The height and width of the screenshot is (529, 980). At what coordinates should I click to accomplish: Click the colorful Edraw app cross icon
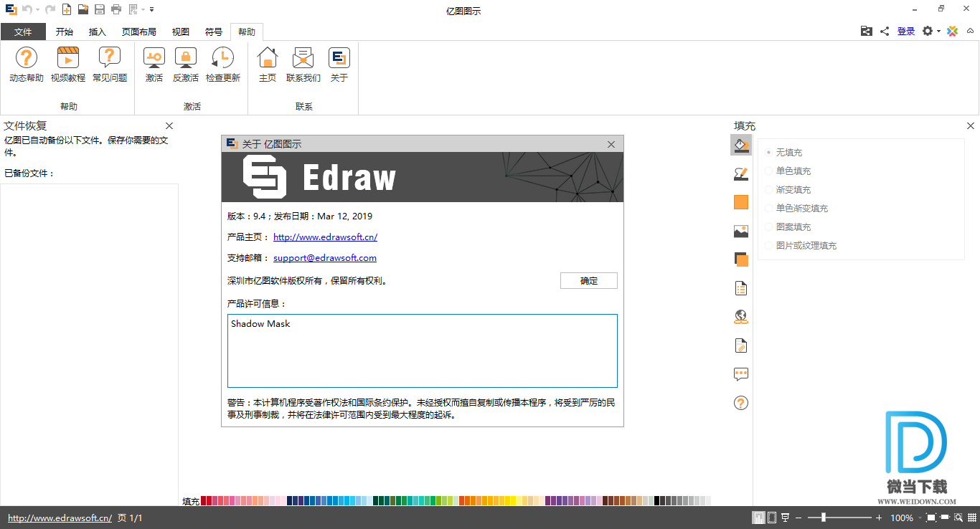(952, 31)
